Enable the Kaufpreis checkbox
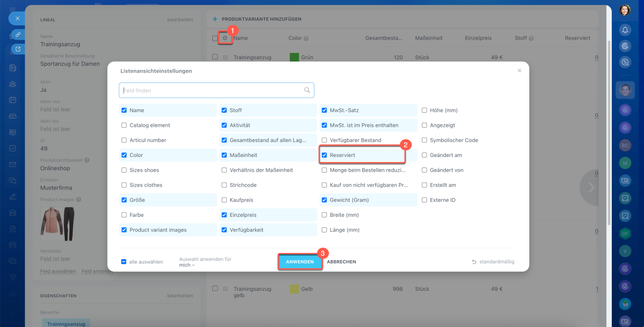 click(224, 200)
